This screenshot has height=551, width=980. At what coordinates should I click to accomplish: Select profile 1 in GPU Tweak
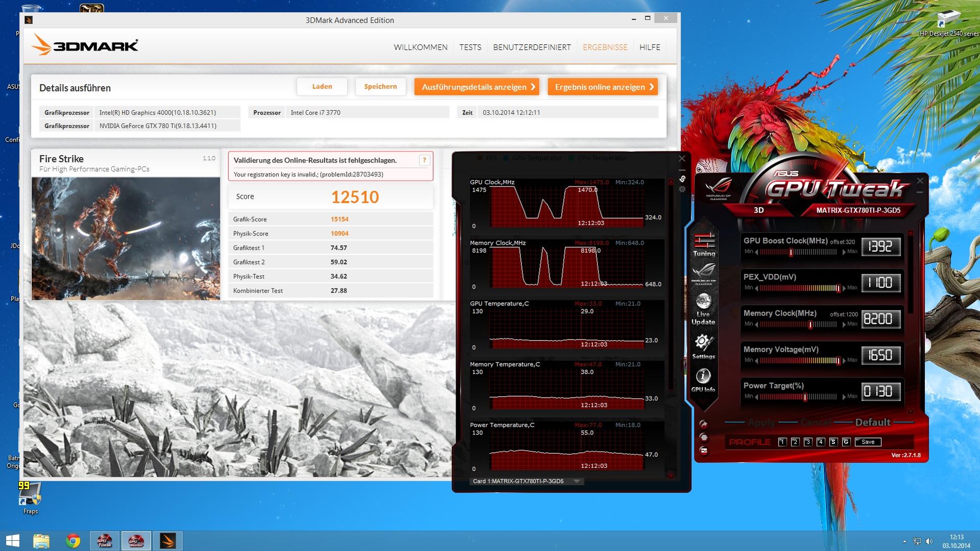pos(782,442)
